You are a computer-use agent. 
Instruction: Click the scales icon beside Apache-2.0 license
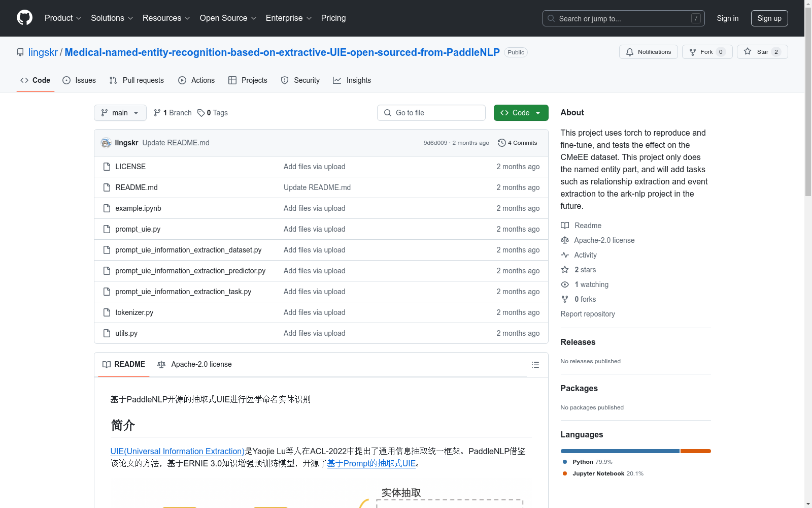(x=565, y=240)
